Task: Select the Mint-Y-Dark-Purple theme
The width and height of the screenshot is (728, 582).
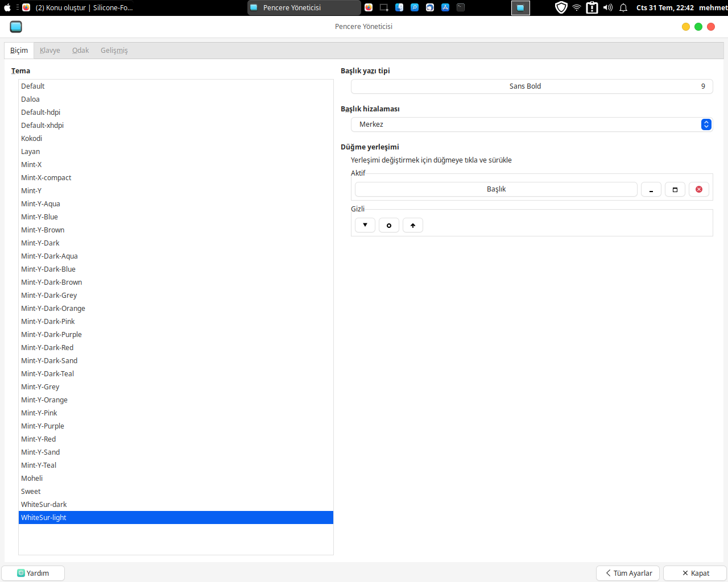Action: 176,335
